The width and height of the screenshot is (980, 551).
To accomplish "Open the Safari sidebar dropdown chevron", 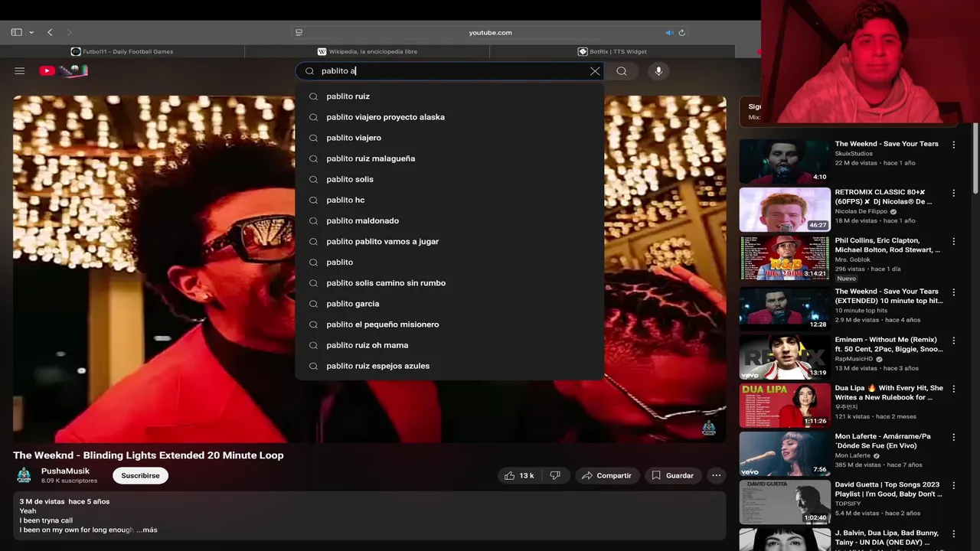I will click(31, 32).
